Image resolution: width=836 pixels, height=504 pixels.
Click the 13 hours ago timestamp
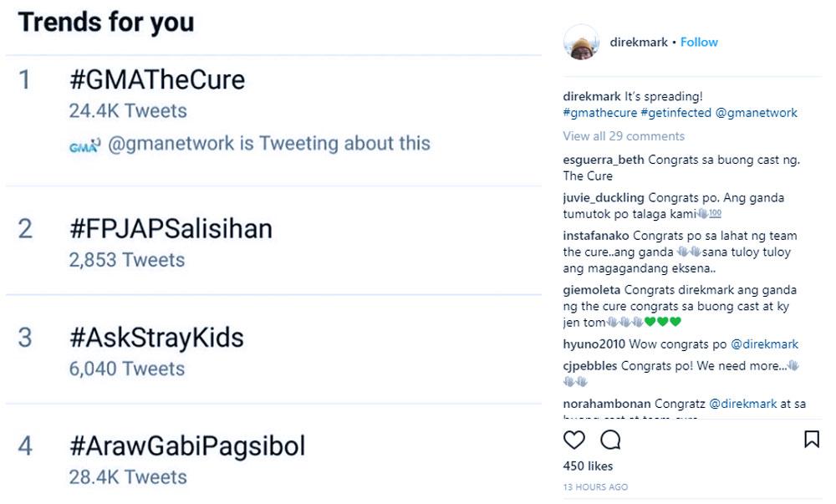[595, 486]
